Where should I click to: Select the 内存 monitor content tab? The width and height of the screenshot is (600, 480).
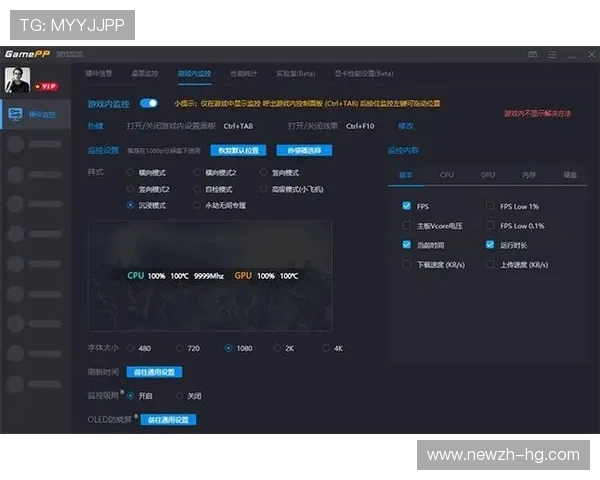[x=529, y=175]
